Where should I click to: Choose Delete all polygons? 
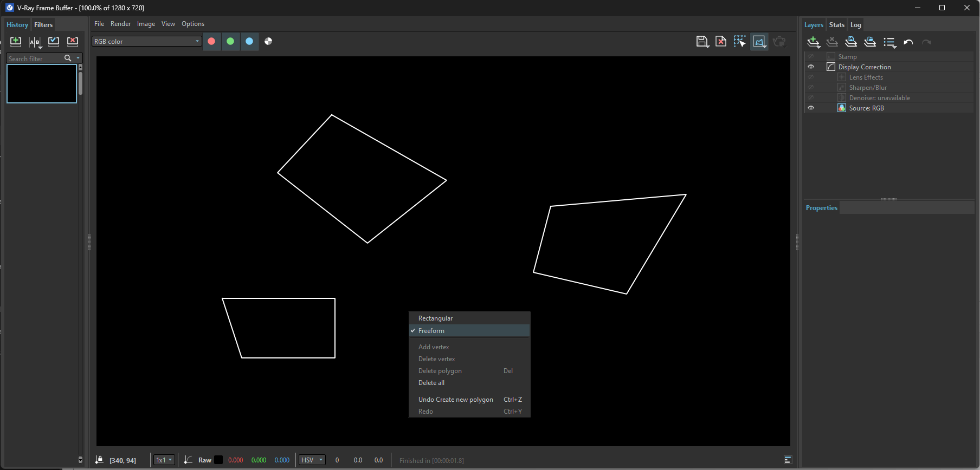pyautogui.click(x=469, y=383)
